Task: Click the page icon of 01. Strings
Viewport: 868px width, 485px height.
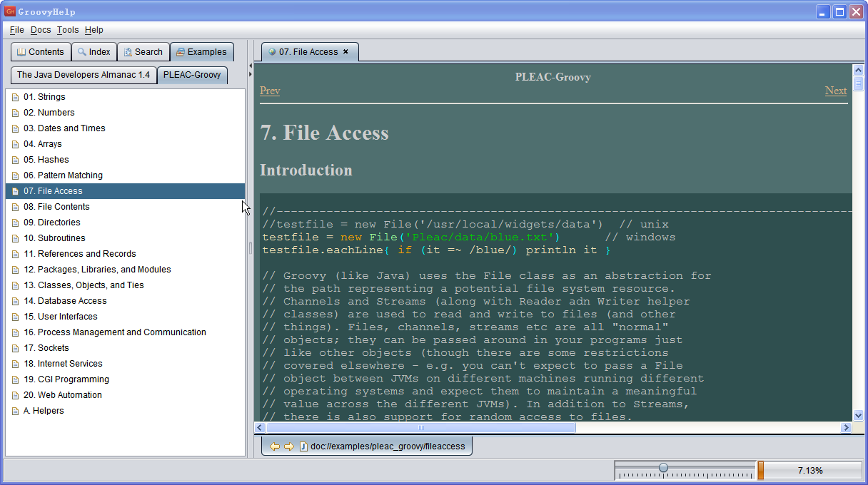Action: click(16, 97)
